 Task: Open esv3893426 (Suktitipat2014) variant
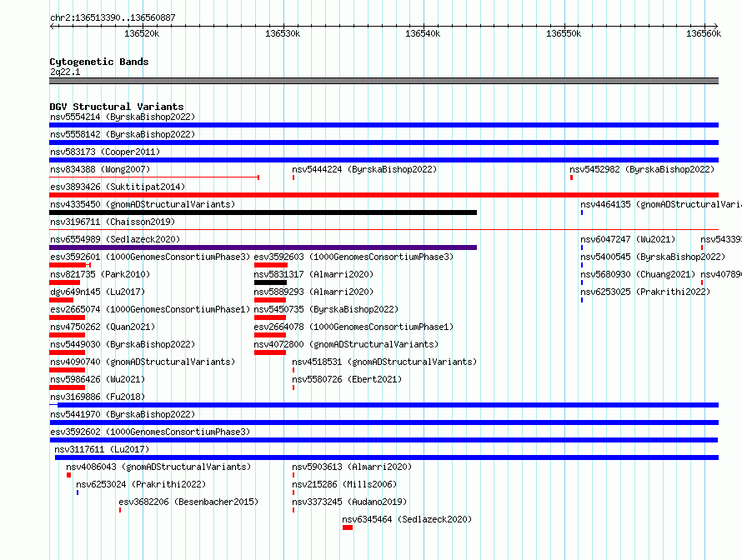[x=118, y=187]
